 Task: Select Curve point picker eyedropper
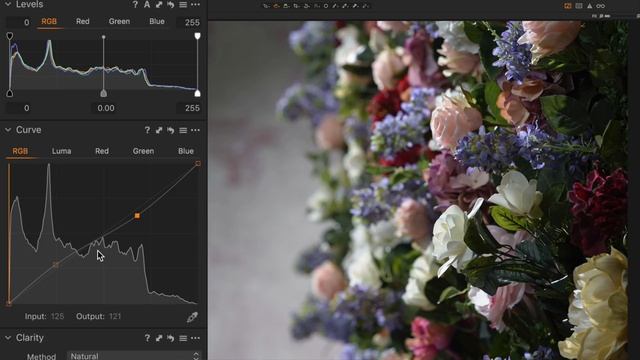pos(192,317)
